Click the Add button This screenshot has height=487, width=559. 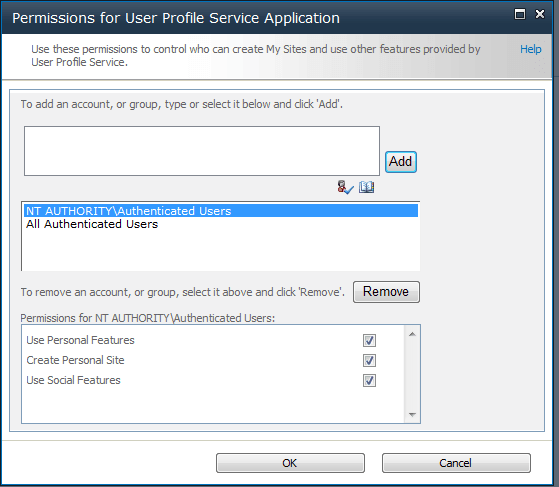click(401, 162)
